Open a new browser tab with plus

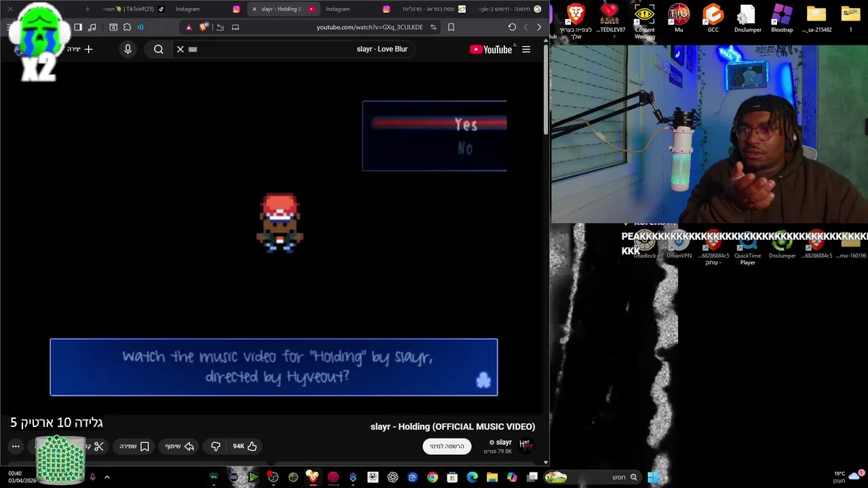87,9
